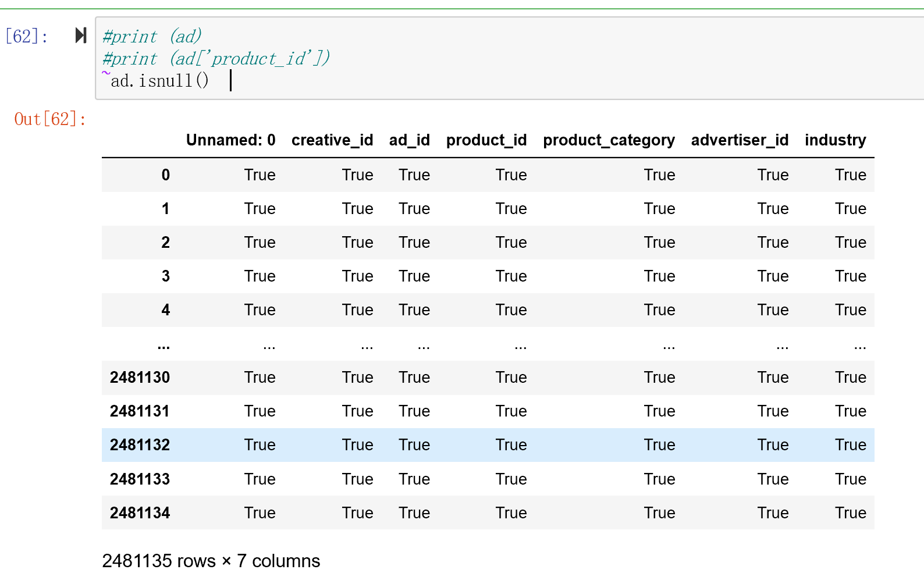Click the creative_id column header

[x=332, y=140]
